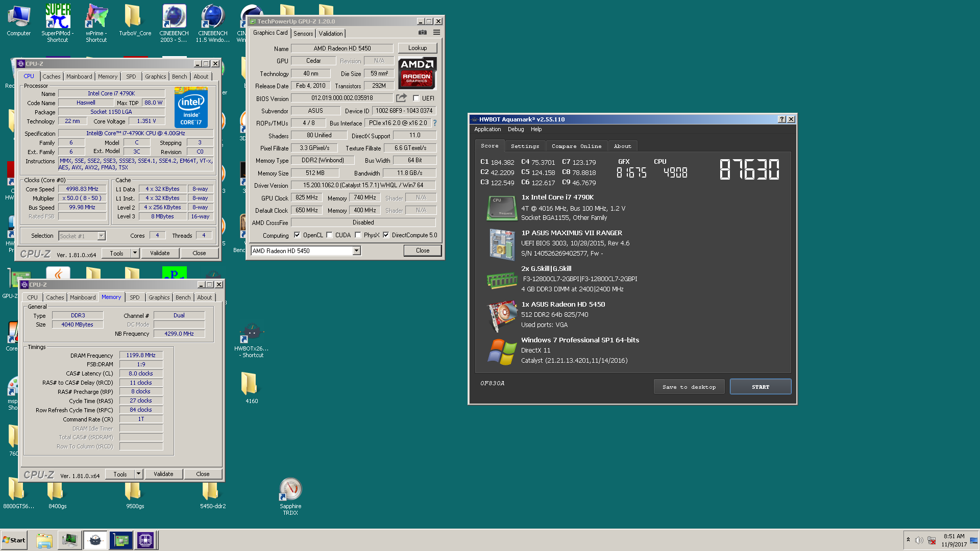Switch to the Validation tab in GPU-Z

331,34
